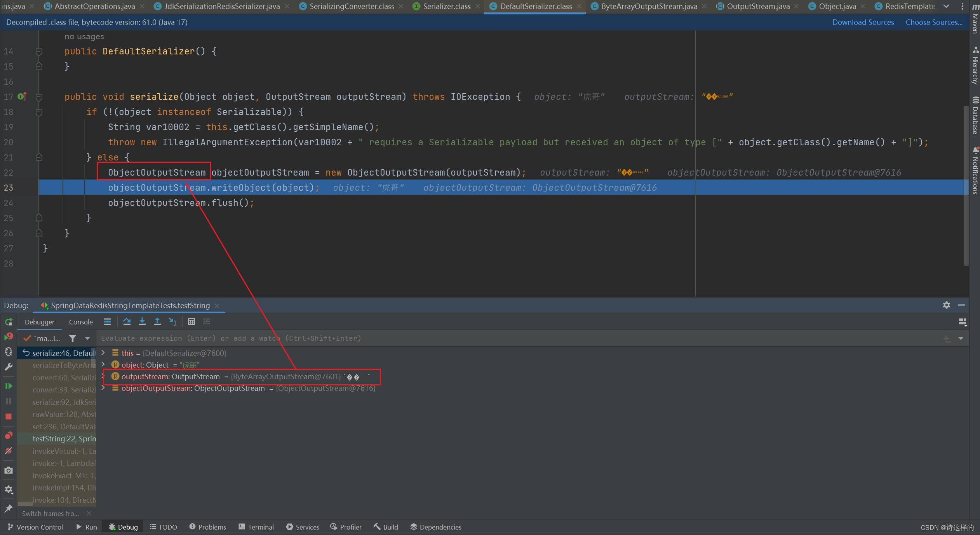Fold the DefaultSerializer constructor at line 14
This screenshot has height=535, width=980.
(39, 51)
